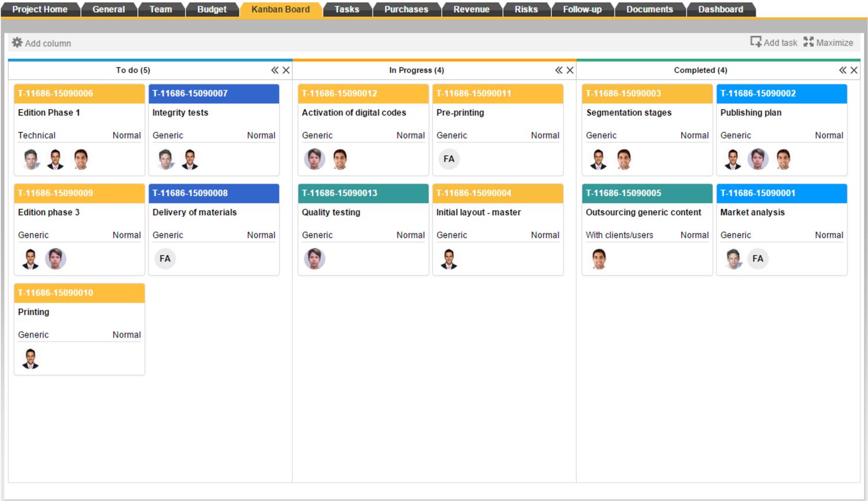Collapse the In Progress column
This screenshot has width=868, height=501.
point(558,70)
